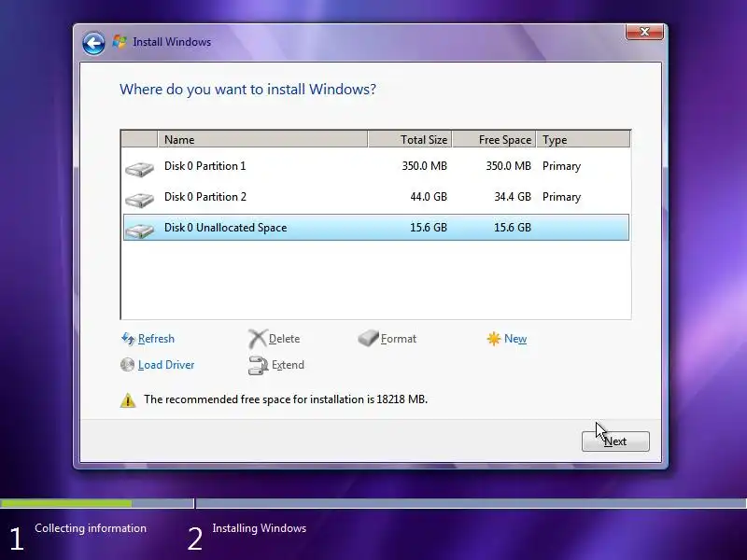This screenshot has height=560, width=747.
Task: Click the Primary type of Partition 1
Action: tap(562, 167)
